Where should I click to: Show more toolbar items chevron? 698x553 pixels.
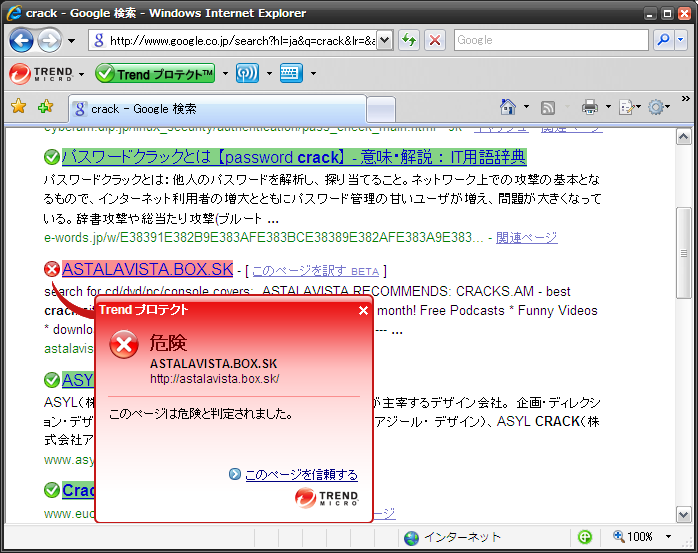click(686, 98)
